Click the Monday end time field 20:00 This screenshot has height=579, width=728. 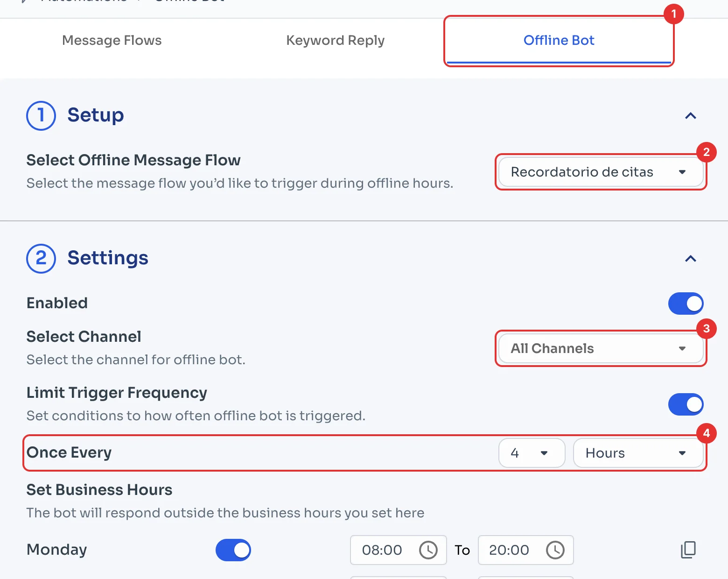pyautogui.click(x=525, y=550)
